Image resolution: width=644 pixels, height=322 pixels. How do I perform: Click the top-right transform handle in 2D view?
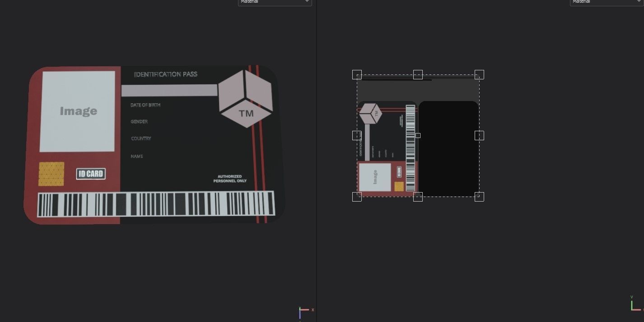pos(479,74)
